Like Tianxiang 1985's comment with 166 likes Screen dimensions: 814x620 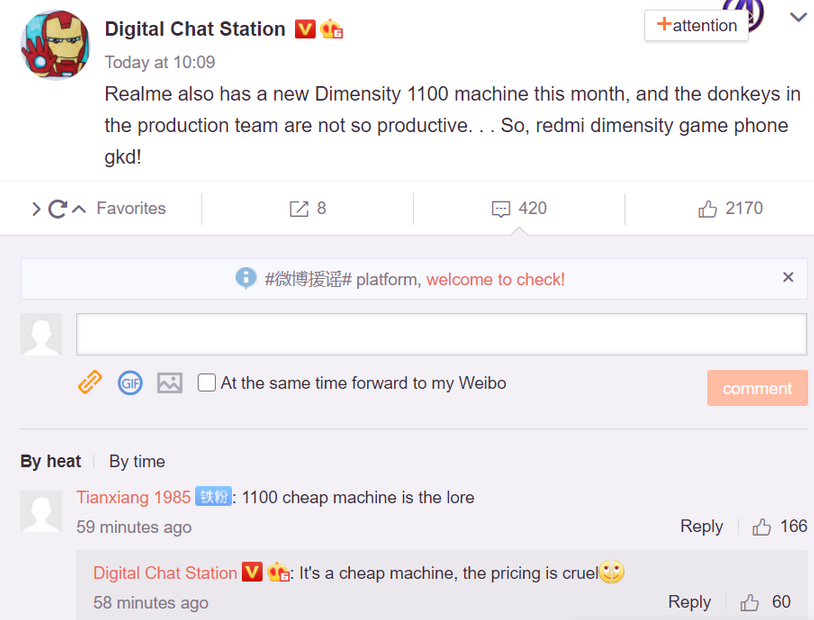click(x=762, y=526)
